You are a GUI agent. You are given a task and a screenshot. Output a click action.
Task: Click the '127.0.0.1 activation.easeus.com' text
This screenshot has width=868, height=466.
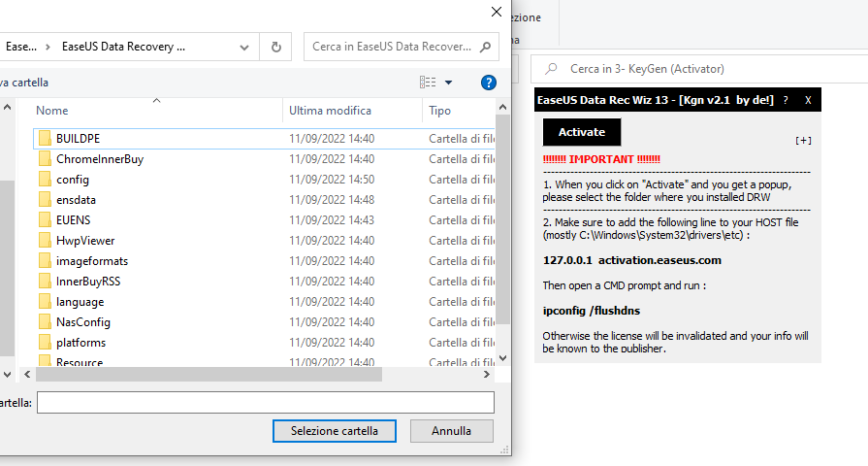632,260
